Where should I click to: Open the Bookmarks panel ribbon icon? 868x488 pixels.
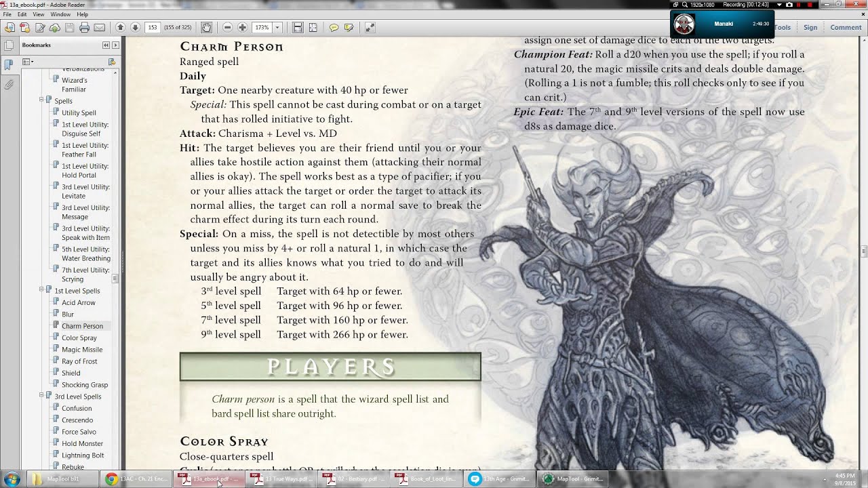[x=8, y=65]
